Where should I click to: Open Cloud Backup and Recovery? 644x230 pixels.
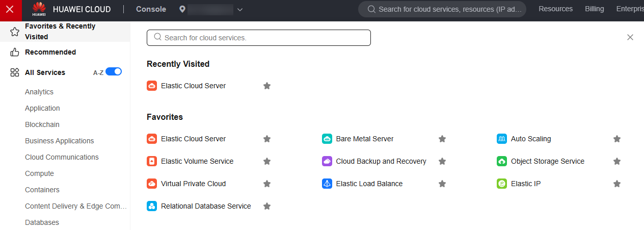381,161
